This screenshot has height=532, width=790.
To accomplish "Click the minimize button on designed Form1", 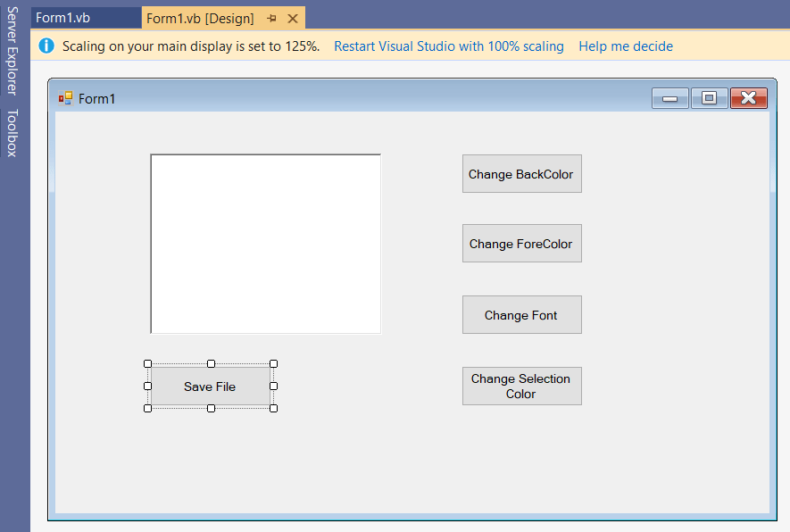I will point(670,98).
